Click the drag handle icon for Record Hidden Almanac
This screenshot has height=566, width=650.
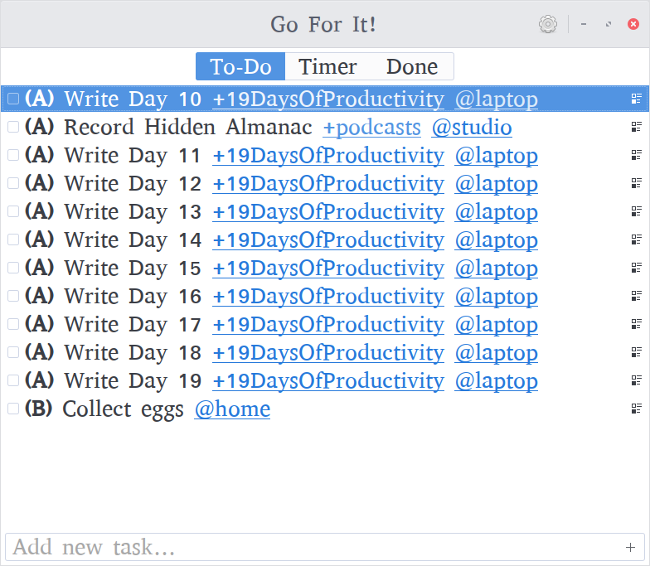[635, 127]
